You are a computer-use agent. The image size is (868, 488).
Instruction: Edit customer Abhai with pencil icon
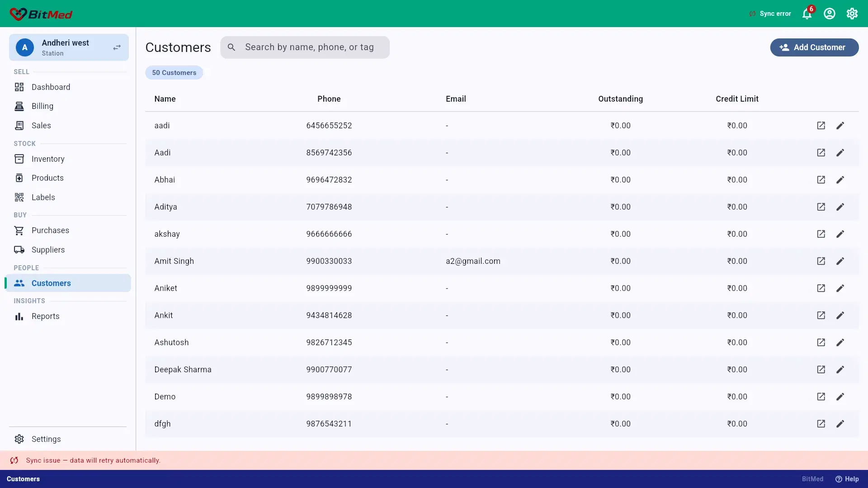coord(840,180)
